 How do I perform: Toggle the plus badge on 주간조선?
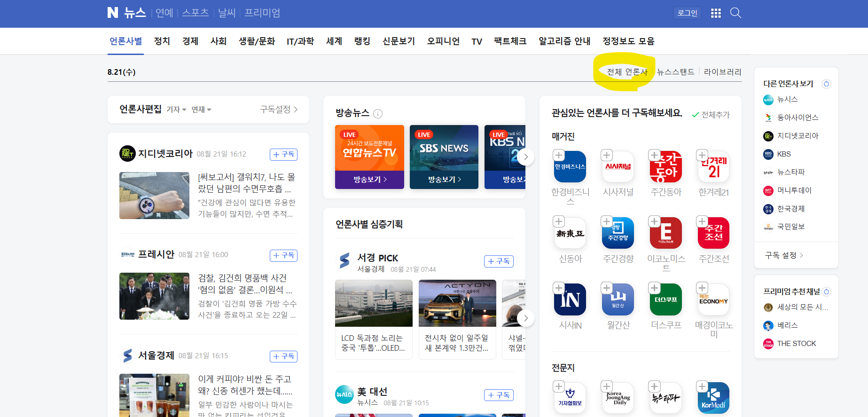[702, 221]
